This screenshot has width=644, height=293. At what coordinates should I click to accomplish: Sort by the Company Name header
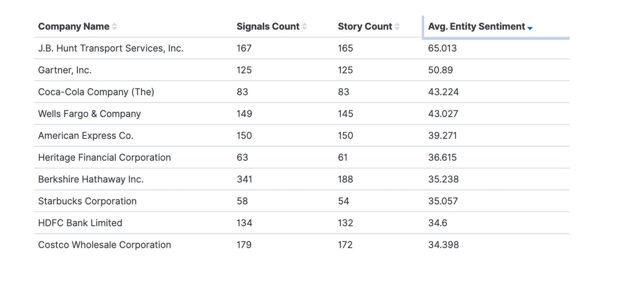point(74,27)
